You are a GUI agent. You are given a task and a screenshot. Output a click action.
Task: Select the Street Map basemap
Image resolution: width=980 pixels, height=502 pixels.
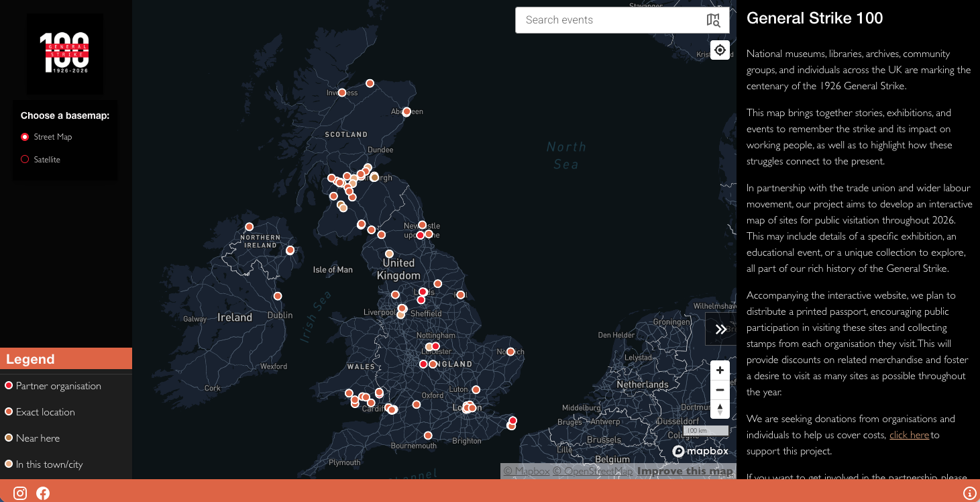25,137
